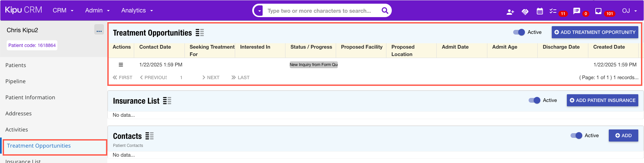Open the row actions hamburger menu
Screen dimensions: 644x163
(121, 65)
